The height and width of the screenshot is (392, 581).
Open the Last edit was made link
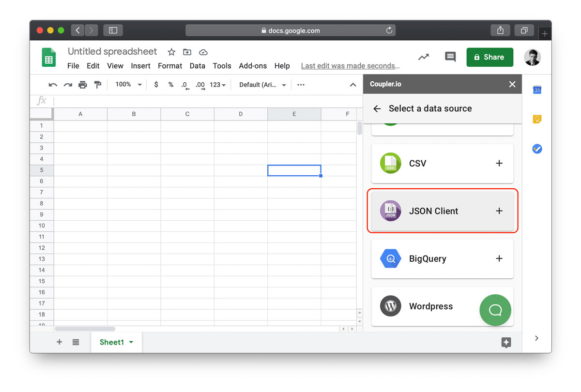350,66
